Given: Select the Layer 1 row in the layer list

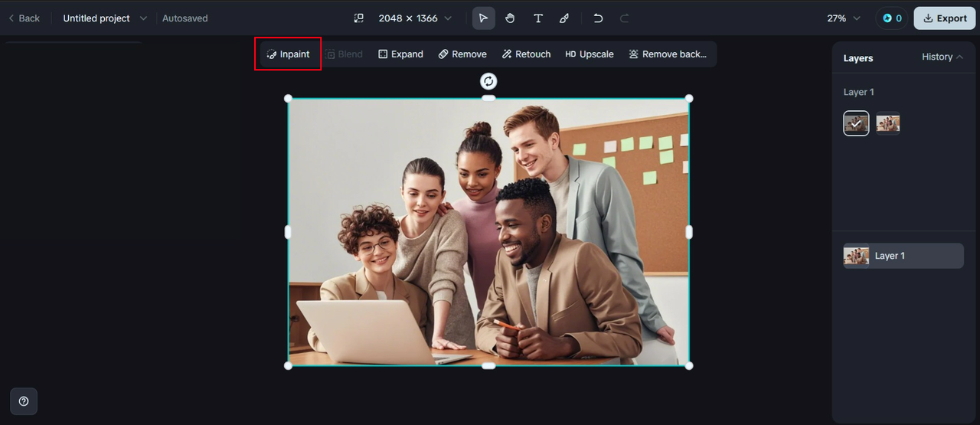Looking at the screenshot, I should tap(903, 256).
